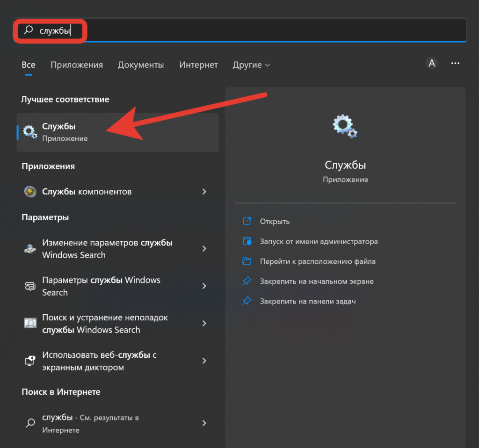Click the icon beside Параметры службы Windows Search
The width and height of the screenshot is (479, 448).
pos(30,286)
